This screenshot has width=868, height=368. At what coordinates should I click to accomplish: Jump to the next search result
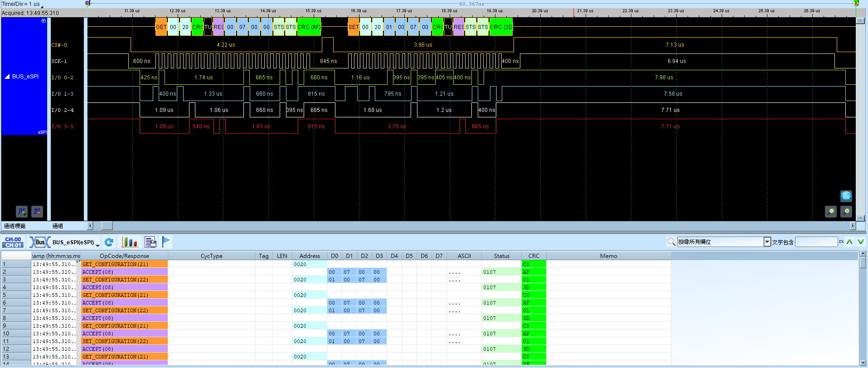(x=861, y=242)
